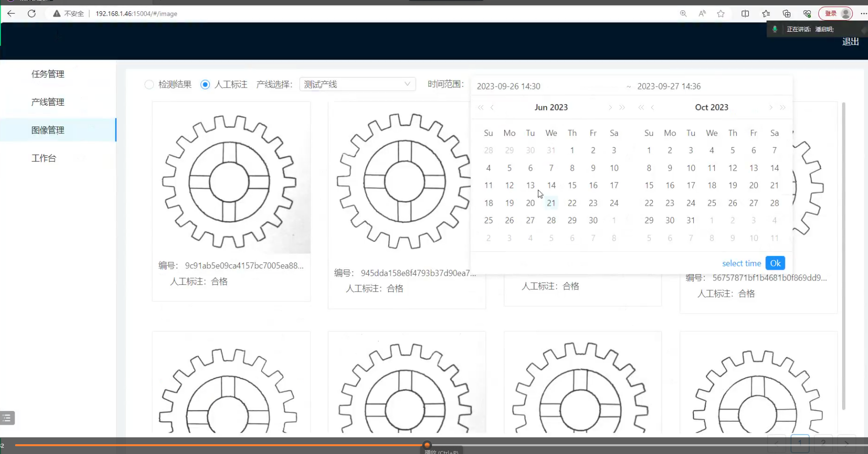Go to previous year in Oct 2023 panel

641,108
